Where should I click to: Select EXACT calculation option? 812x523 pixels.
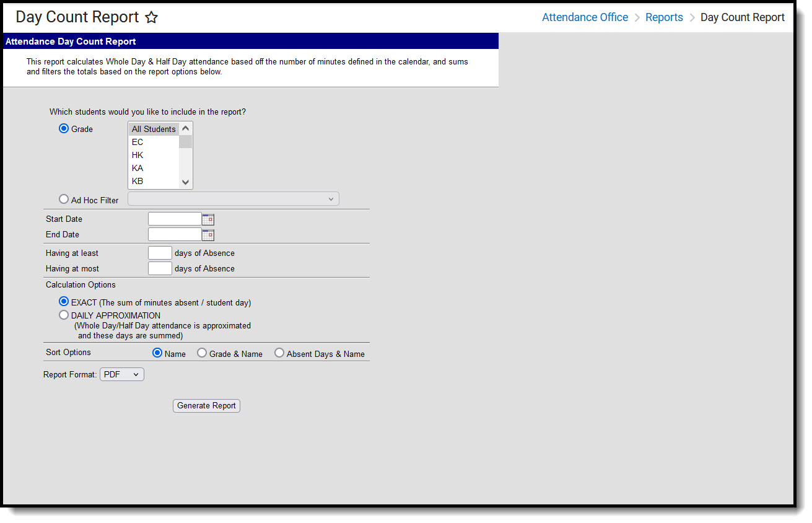[x=64, y=302]
